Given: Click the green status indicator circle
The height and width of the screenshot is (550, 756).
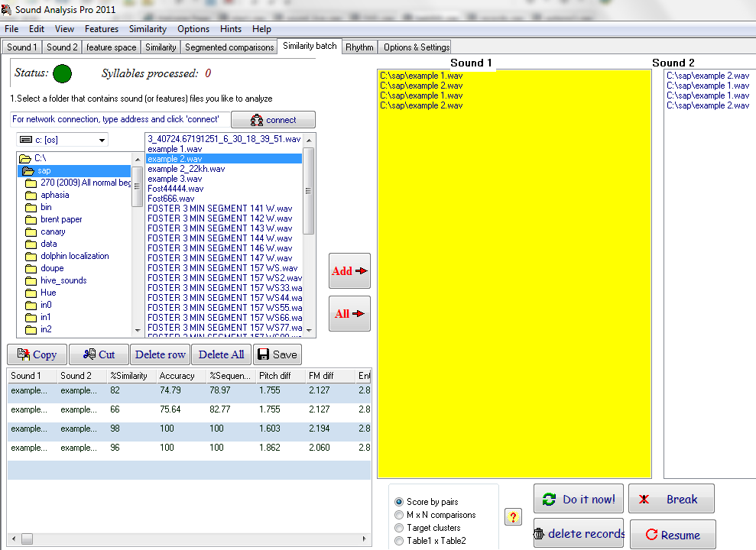Looking at the screenshot, I should click(63, 74).
